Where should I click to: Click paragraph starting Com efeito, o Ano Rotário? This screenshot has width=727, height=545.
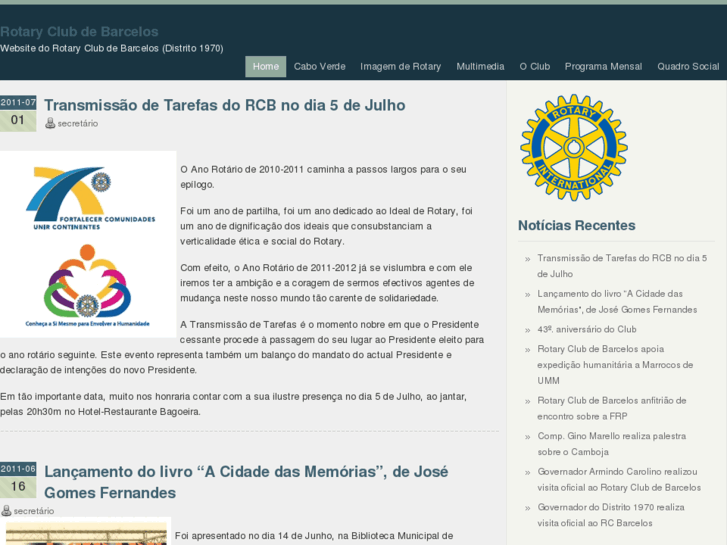[327, 283]
